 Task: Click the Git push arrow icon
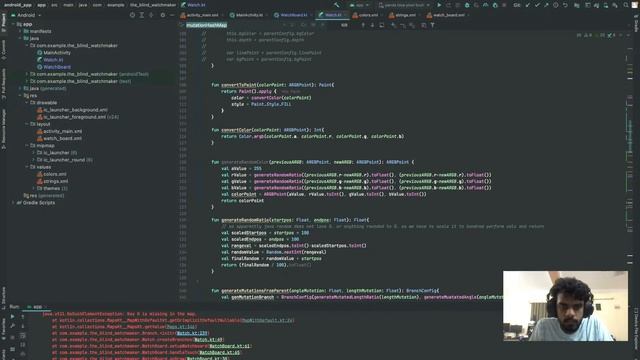click(x=546, y=5)
